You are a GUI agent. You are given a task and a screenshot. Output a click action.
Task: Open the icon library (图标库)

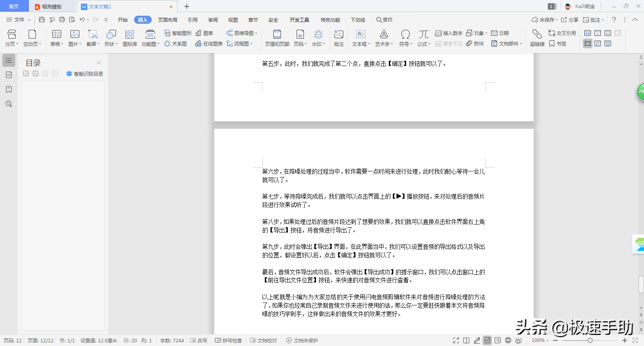click(x=130, y=38)
